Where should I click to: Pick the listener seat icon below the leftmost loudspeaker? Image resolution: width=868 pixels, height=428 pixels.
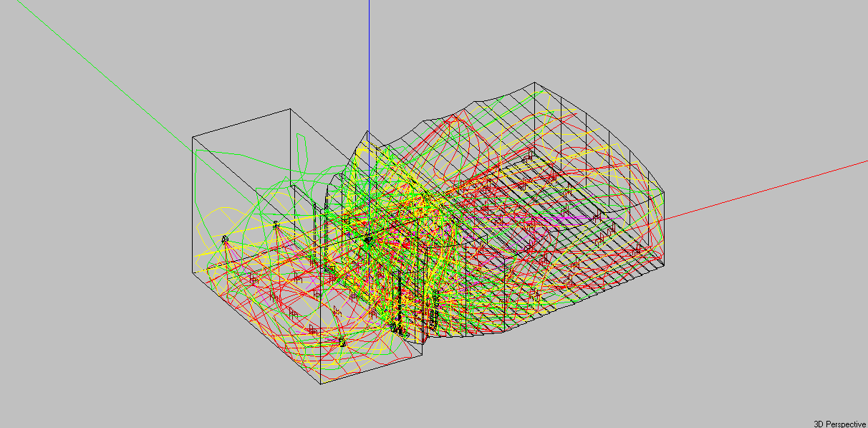point(254,278)
